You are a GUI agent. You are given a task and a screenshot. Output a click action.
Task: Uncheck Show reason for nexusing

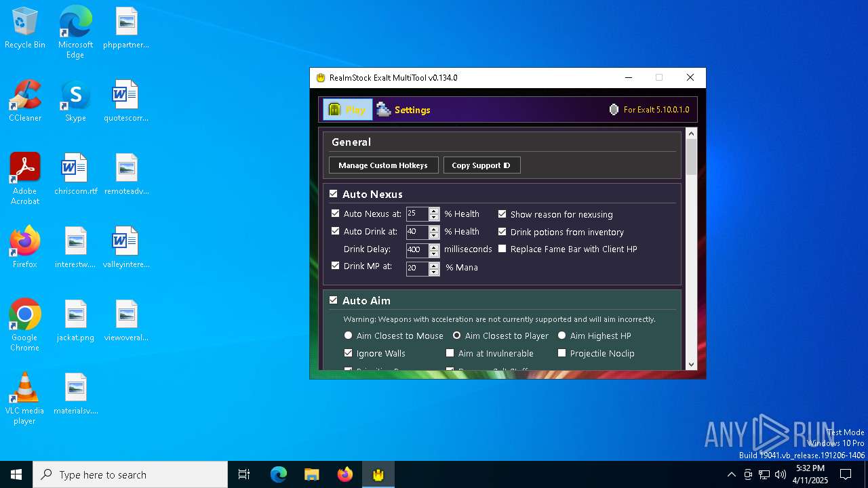point(502,214)
